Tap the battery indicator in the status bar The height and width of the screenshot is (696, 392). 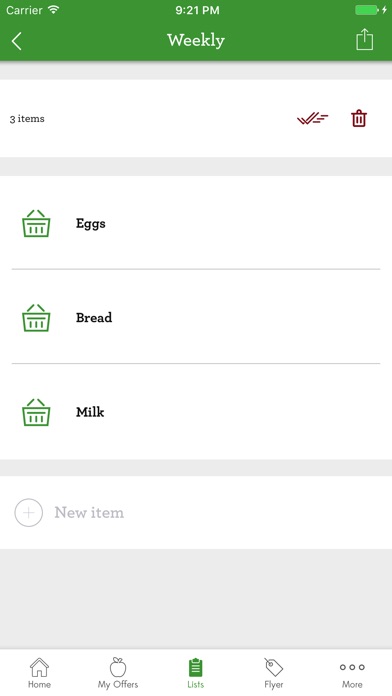pos(367,10)
